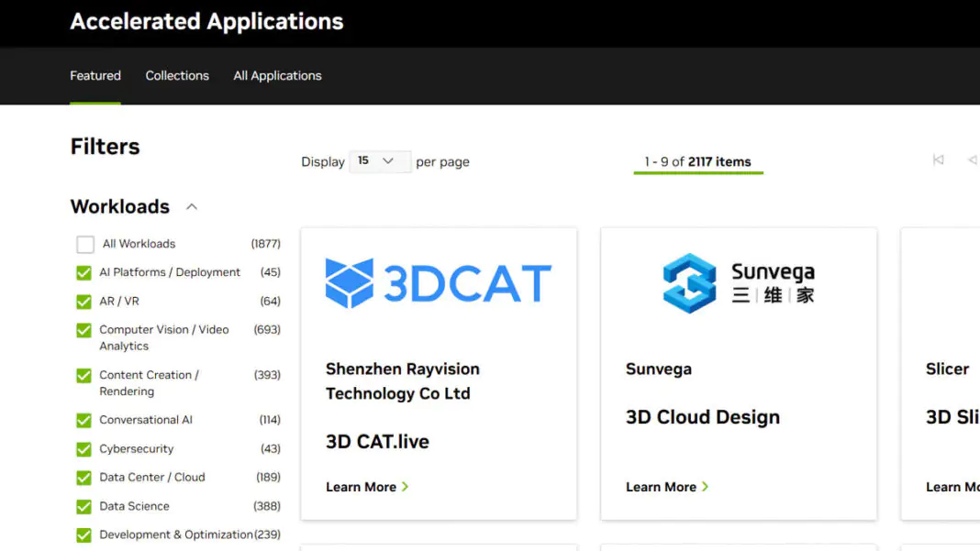Click the Sunvega cube logo
This screenshot has height=551, width=980.
[689, 283]
